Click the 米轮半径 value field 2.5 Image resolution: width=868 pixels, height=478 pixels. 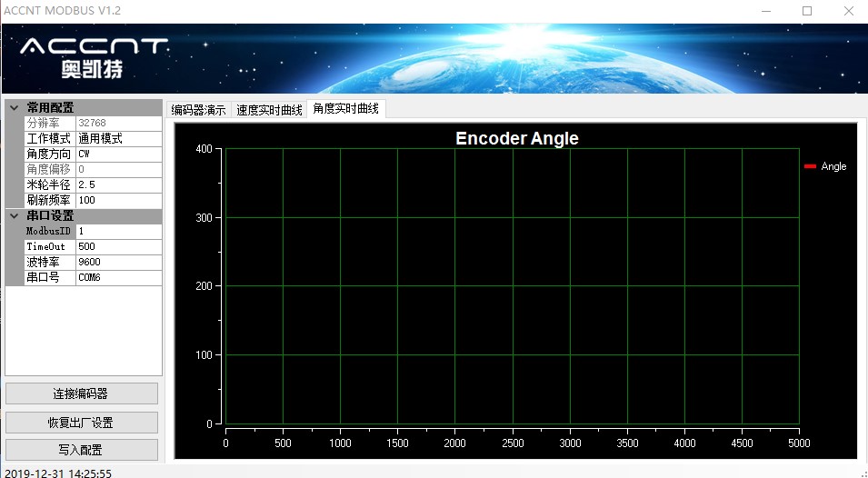pos(118,184)
